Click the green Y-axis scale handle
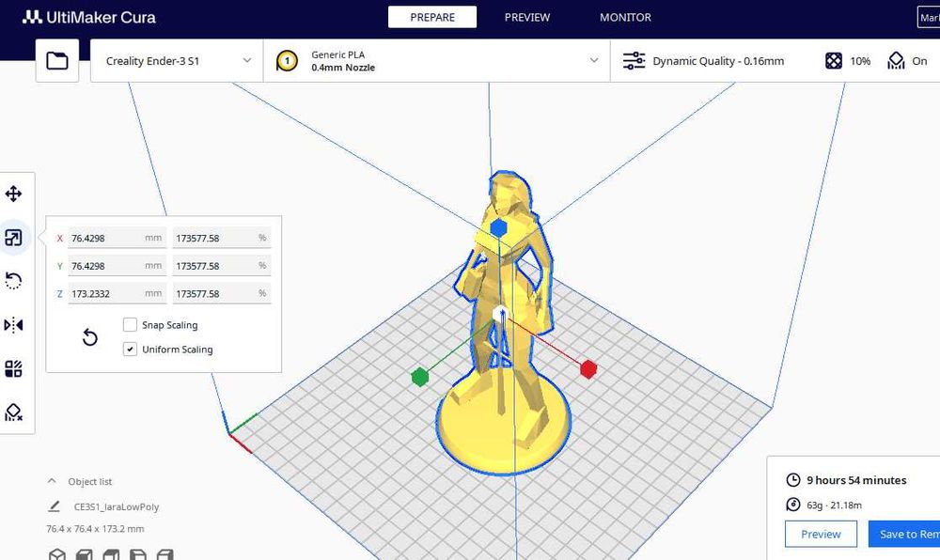This screenshot has height=560, width=940. click(420, 377)
